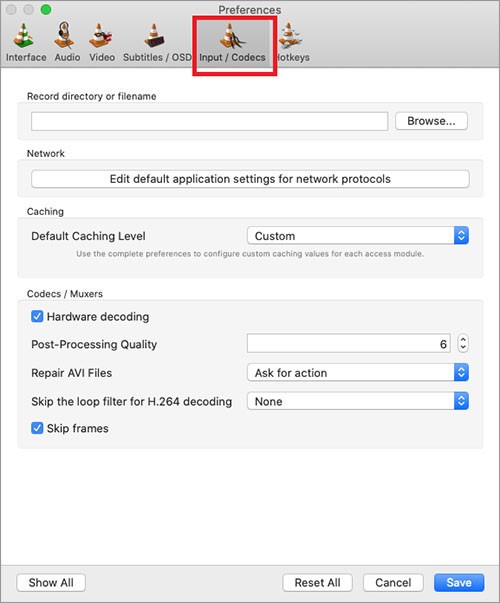Save the preferences
Screen dimensions: 500x603
pos(459,583)
